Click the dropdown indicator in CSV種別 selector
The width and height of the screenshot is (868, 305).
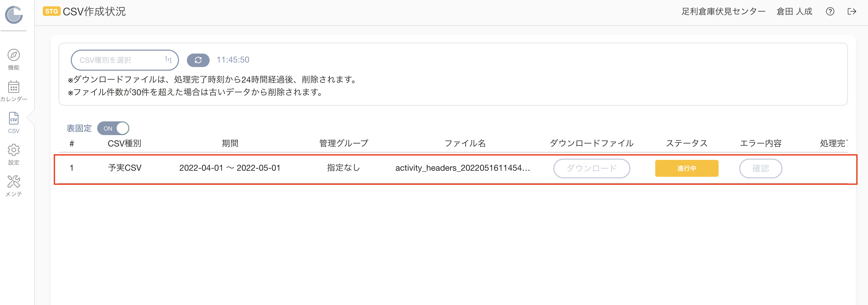click(168, 60)
